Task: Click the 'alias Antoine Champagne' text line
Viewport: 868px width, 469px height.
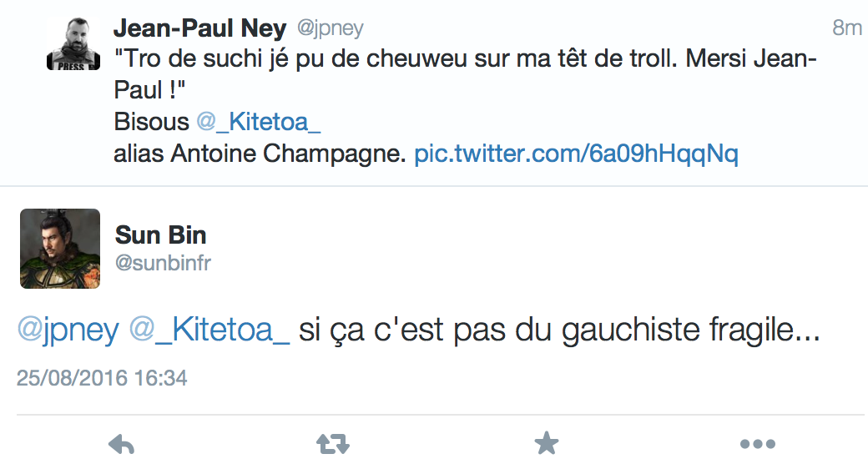Action: click(x=260, y=154)
